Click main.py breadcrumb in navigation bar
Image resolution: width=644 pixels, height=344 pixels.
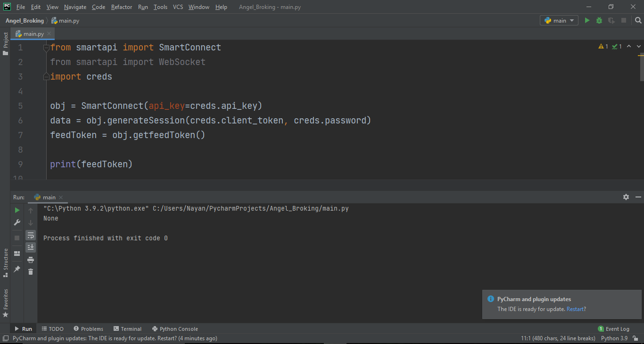pyautogui.click(x=65, y=20)
